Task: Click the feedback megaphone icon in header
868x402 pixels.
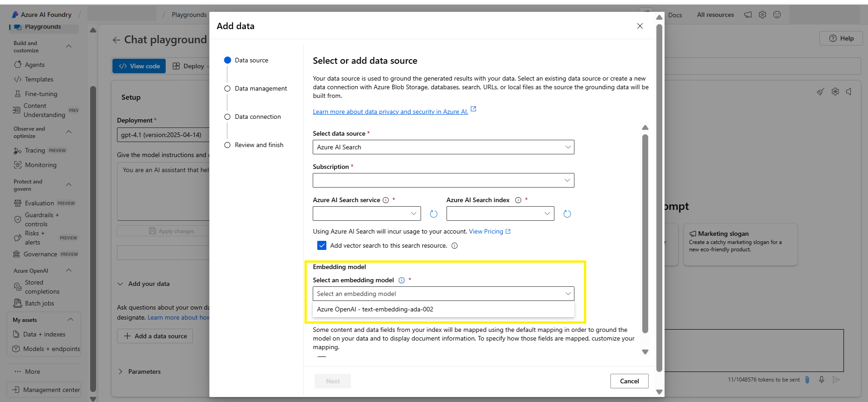Action: [748, 15]
